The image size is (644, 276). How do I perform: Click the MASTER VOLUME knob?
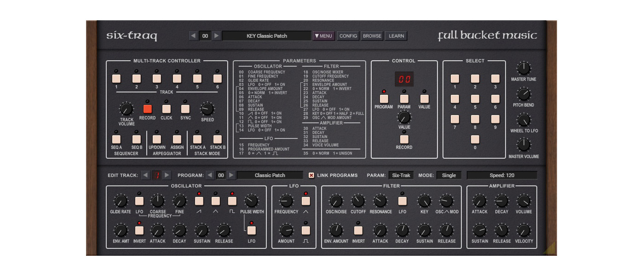tap(523, 145)
